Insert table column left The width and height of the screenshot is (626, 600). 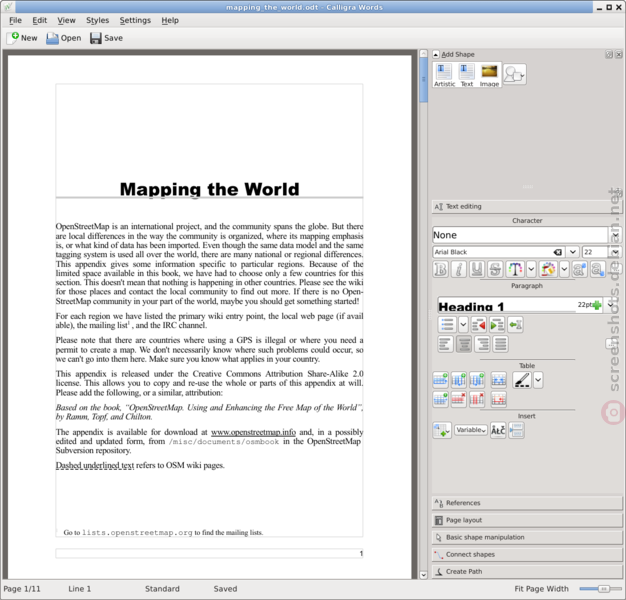(x=459, y=380)
